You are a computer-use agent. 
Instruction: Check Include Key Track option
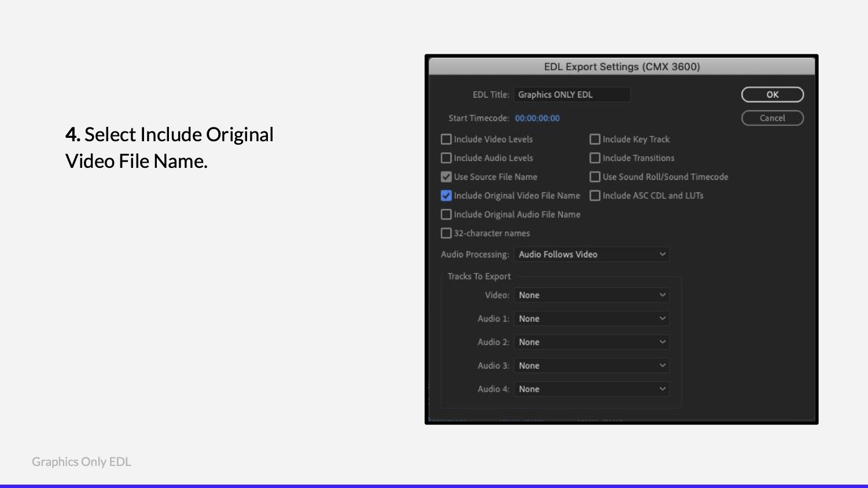[595, 139]
